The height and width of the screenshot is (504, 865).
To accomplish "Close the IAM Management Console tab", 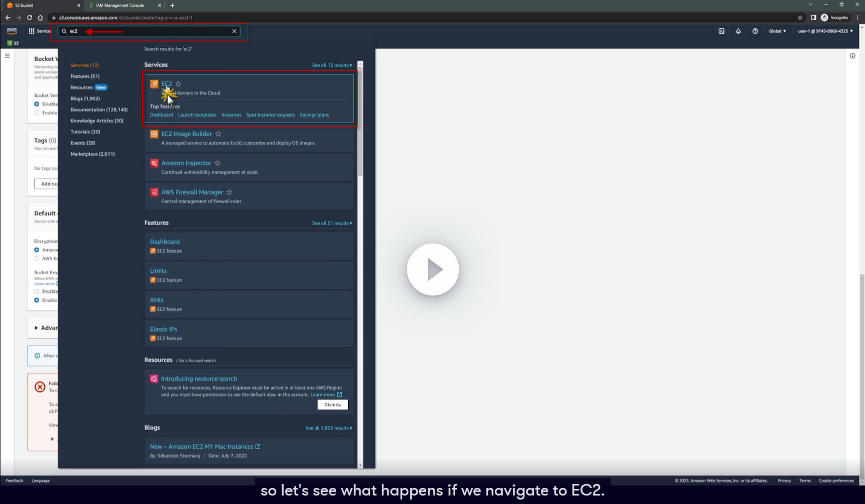I will point(160,5).
